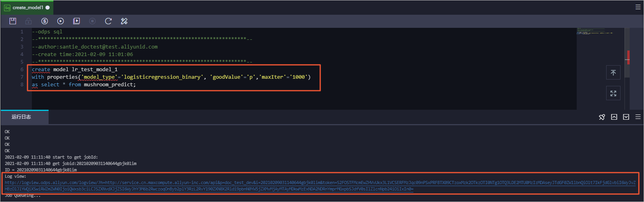This screenshot has width=644, height=202.
Task: Click the author comment line
Action: (x=95, y=47)
